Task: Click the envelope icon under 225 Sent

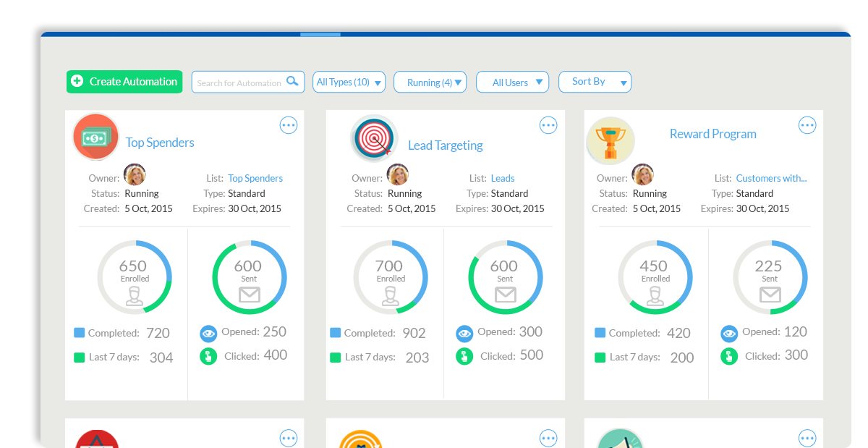Action: [x=770, y=294]
